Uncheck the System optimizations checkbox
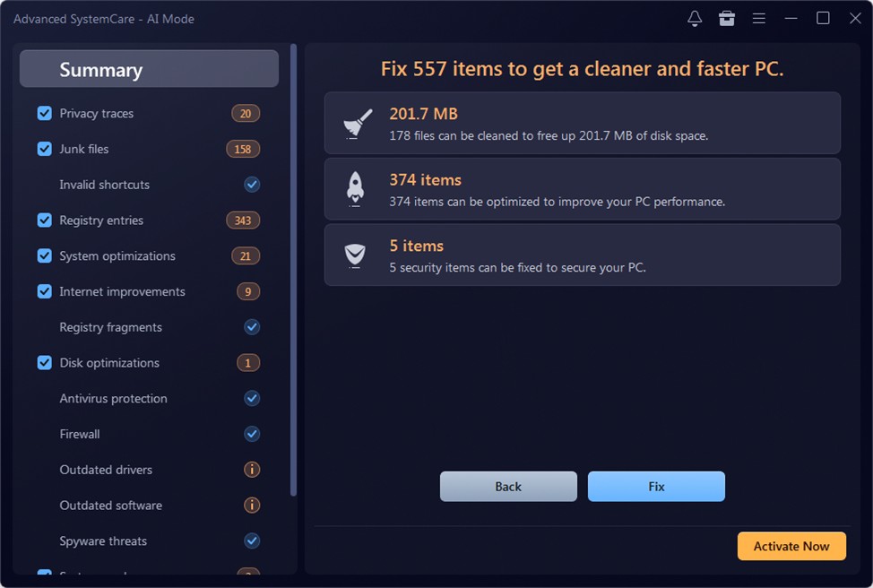Image resolution: width=873 pixels, height=588 pixels. tap(45, 255)
